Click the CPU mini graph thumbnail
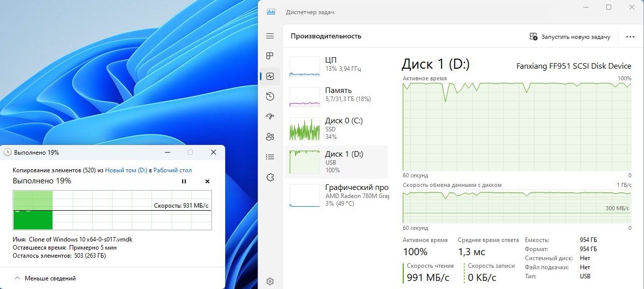This screenshot has height=289, width=644. 305,66
